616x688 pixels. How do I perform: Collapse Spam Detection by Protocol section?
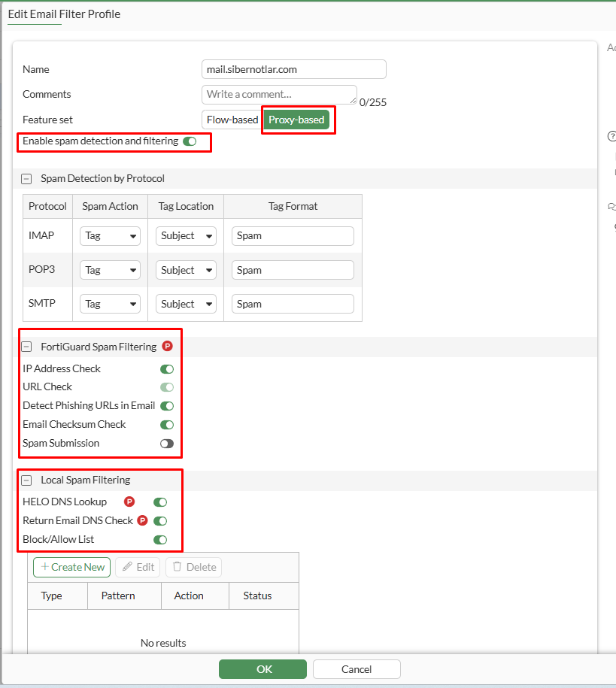26,179
